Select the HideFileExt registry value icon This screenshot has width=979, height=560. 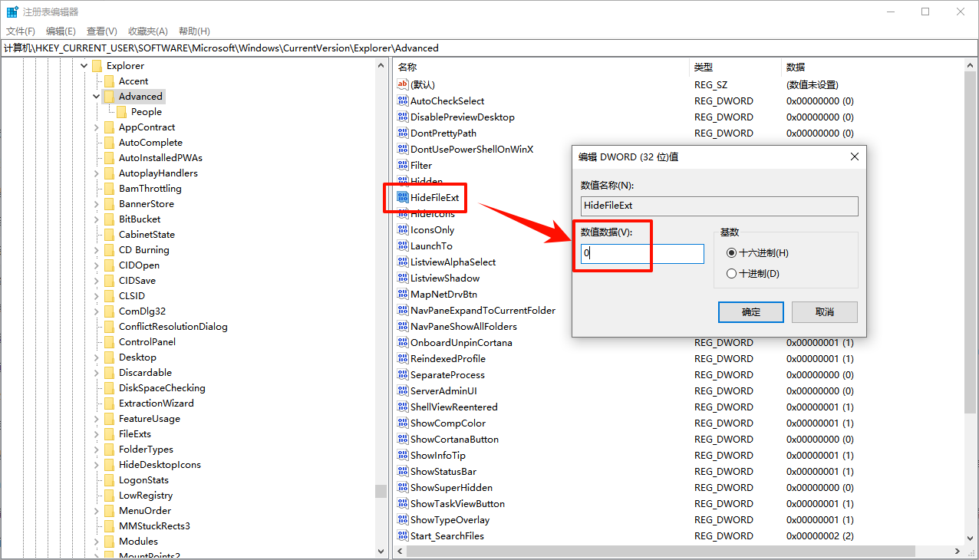(403, 197)
